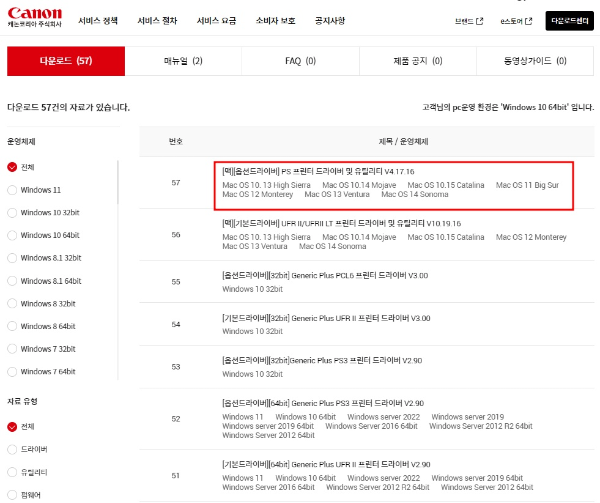Image resolution: width=600 pixels, height=503 pixels.
Task: Click the 다운로드센터 button
Action: pos(569,21)
